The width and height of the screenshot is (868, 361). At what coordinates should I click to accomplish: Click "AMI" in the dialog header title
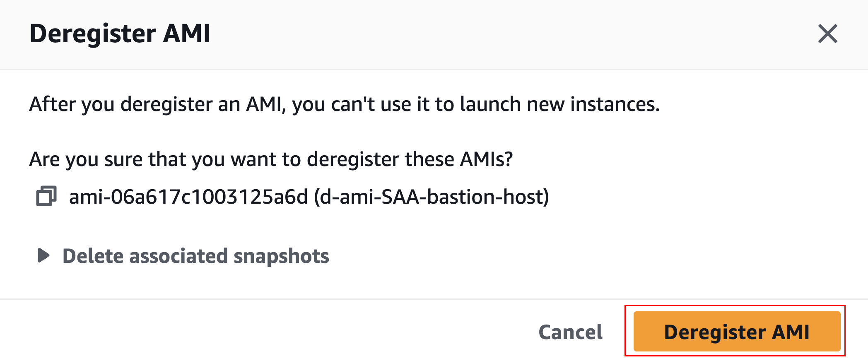coord(187,34)
